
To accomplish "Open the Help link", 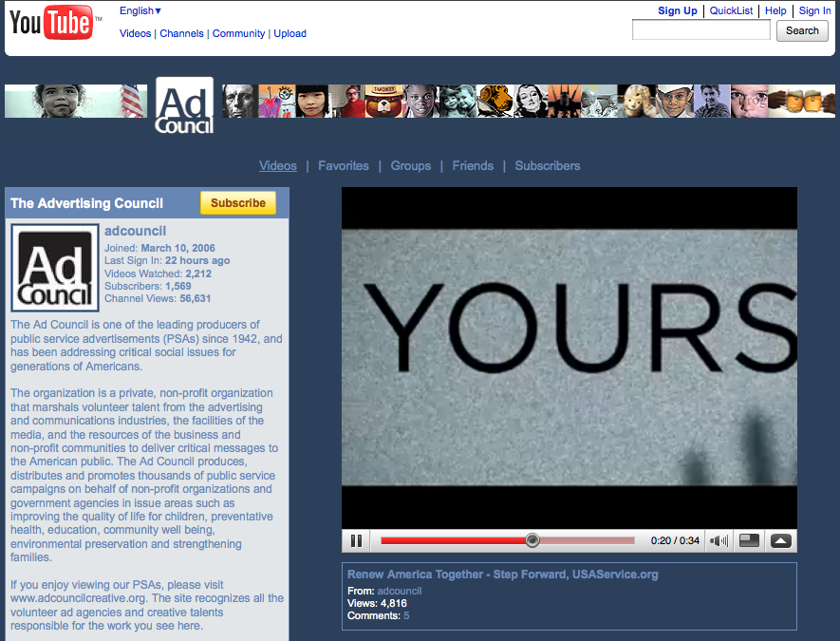I will (775, 10).
